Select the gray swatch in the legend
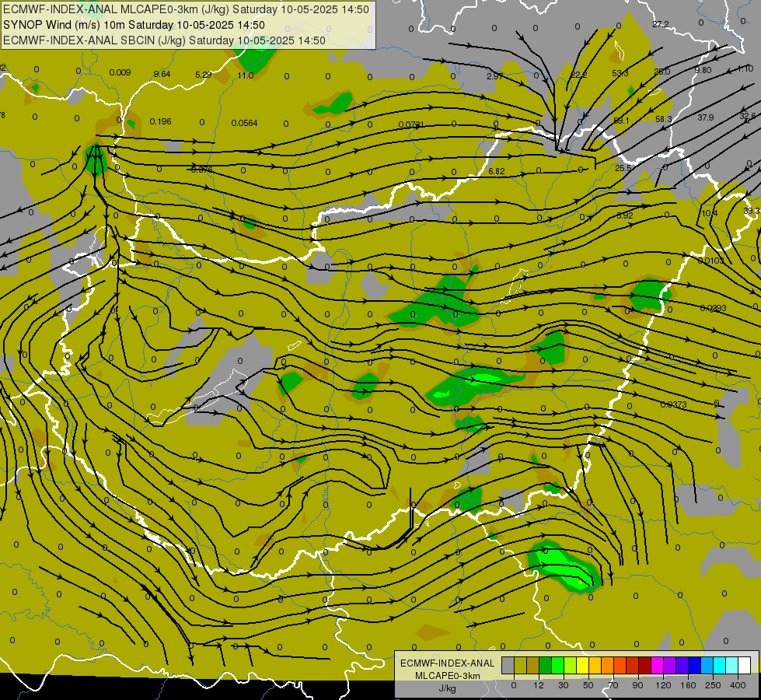This screenshot has width=761, height=700. tap(508, 666)
